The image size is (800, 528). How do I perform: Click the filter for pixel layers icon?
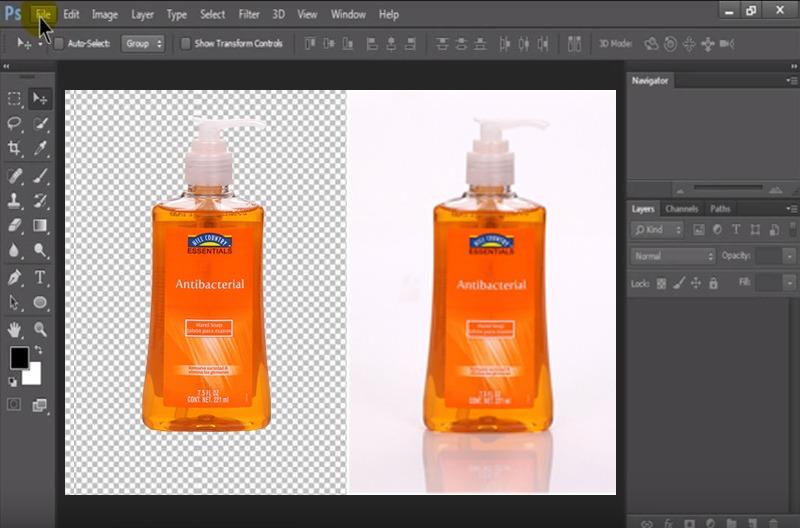pos(698,230)
